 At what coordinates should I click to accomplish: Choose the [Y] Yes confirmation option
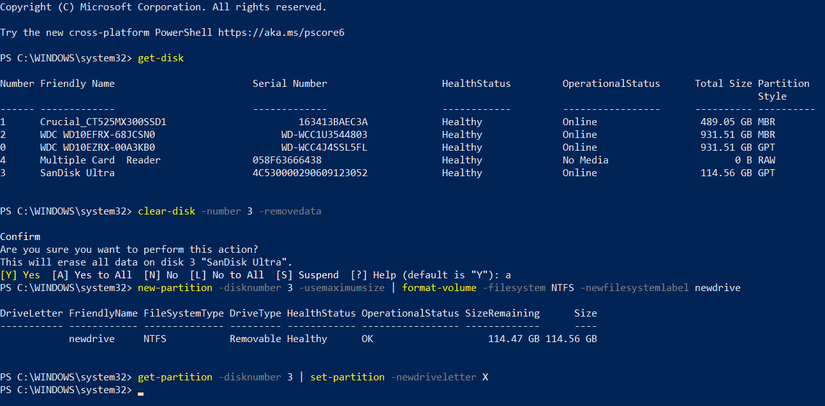point(21,274)
